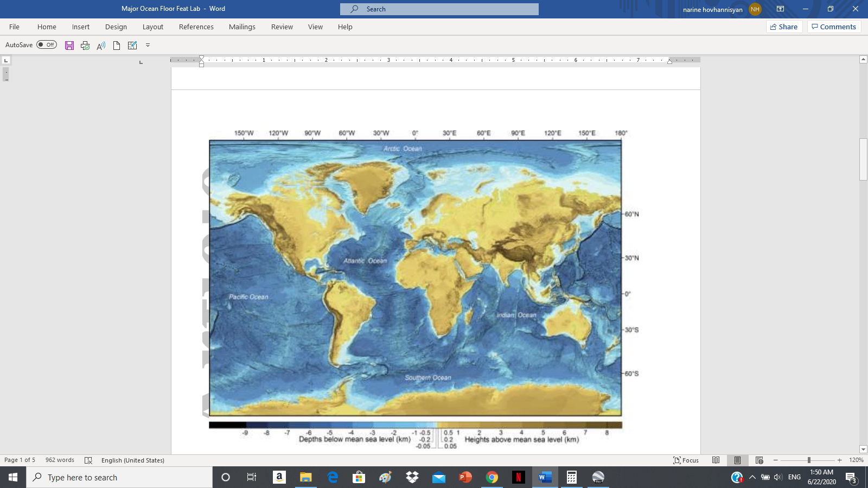This screenshot has width=868, height=488.
Task: Switch to the References ribbon tab
Action: 196,27
